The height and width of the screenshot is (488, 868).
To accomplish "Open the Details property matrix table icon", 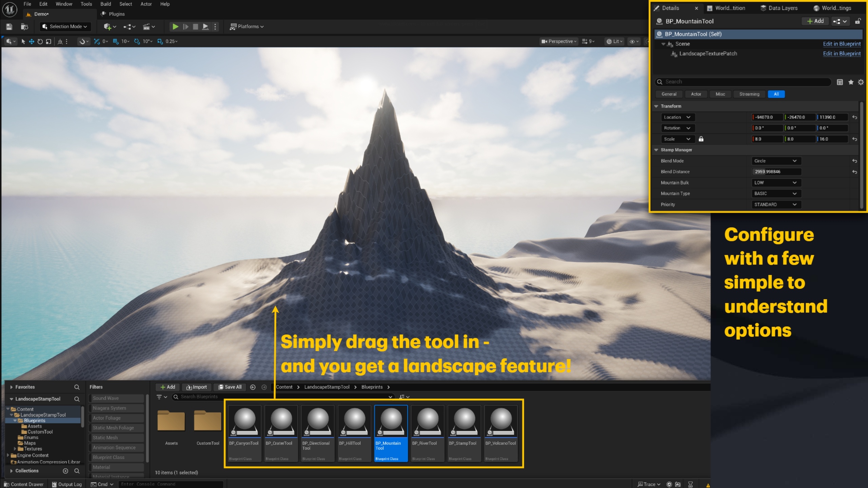I will 840,82.
